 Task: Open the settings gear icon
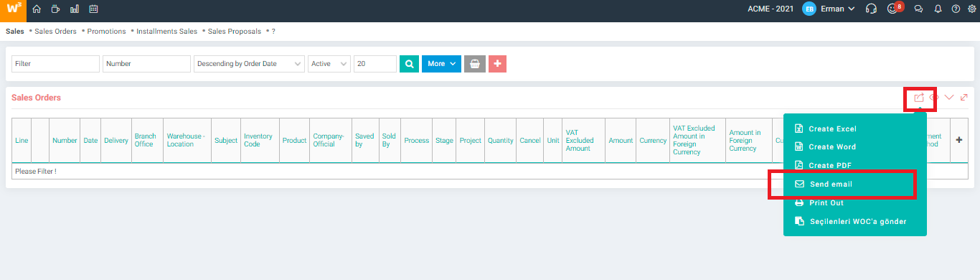pos(972,9)
